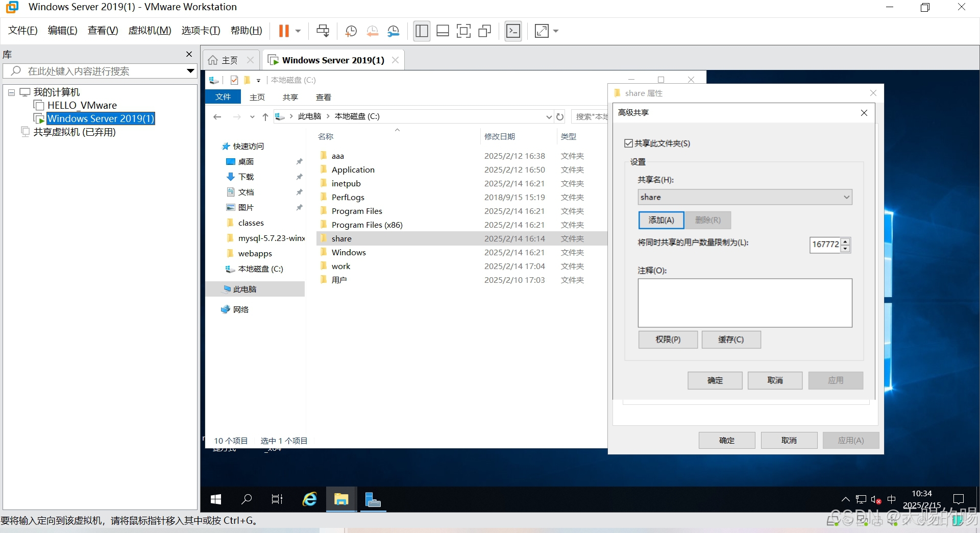980x533 pixels.
Task: Open the 帮助(H) menu
Action: click(246, 31)
